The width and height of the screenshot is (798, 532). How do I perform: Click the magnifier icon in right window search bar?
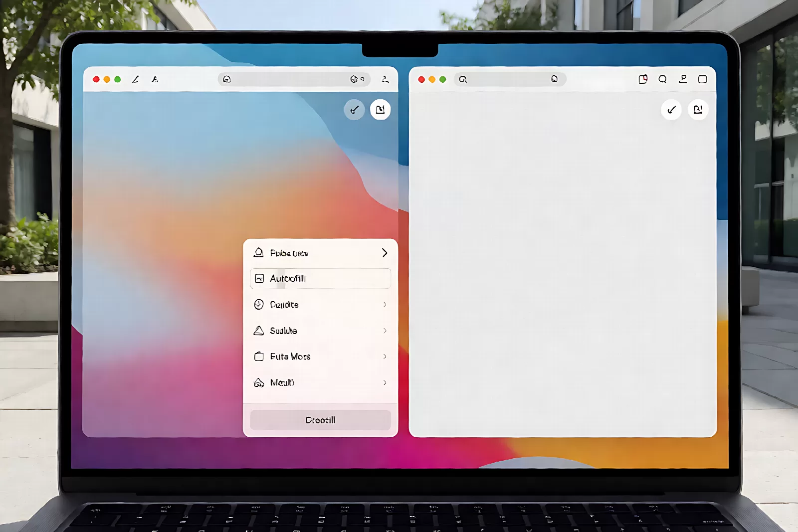click(x=463, y=79)
